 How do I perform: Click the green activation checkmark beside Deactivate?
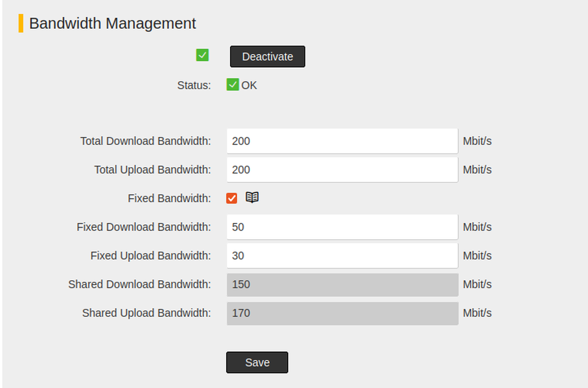point(202,55)
